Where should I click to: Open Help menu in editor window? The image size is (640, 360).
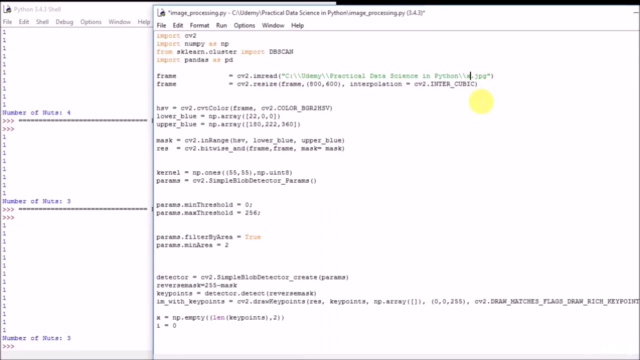(297, 25)
